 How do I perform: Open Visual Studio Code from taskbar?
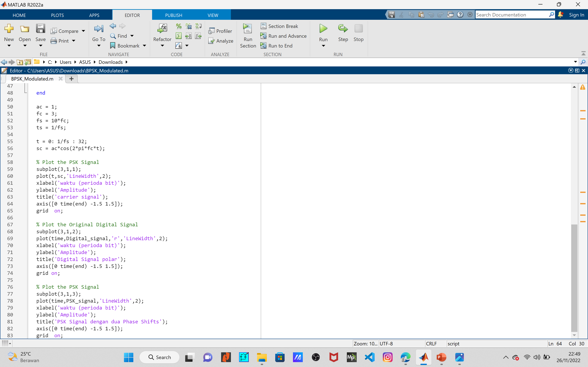(370, 357)
